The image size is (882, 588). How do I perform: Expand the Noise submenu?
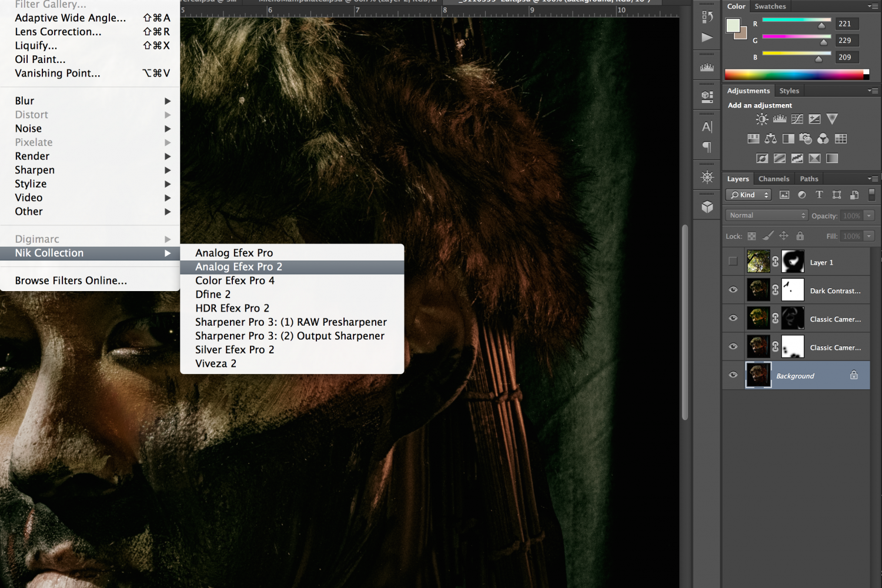pyautogui.click(x=90, y=129)
